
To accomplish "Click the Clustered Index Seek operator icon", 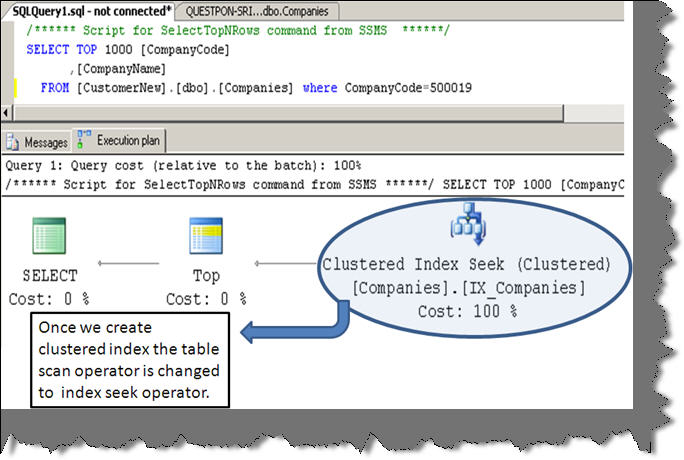I will pyautogui.click(x=468, y=223).
